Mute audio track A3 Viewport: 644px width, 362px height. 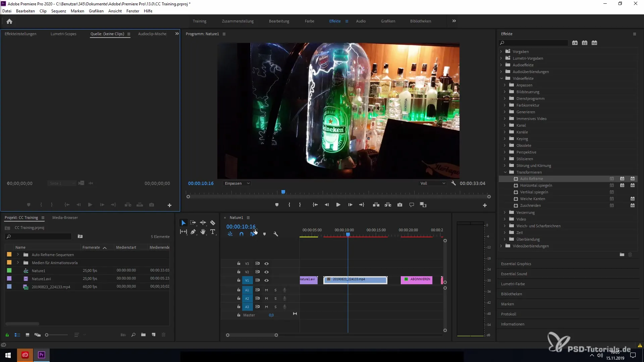[266, 307]
